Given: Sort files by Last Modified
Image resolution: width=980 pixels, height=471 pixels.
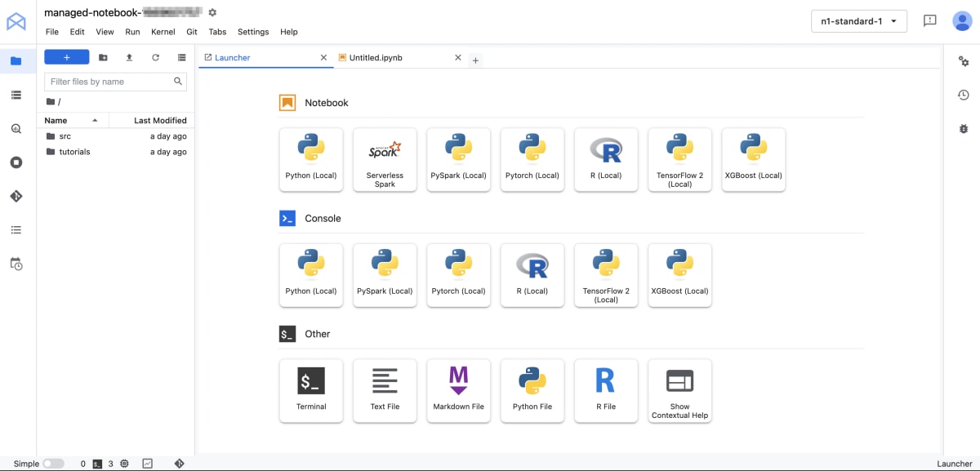Looking at the screenshot, I should [152, 120].
